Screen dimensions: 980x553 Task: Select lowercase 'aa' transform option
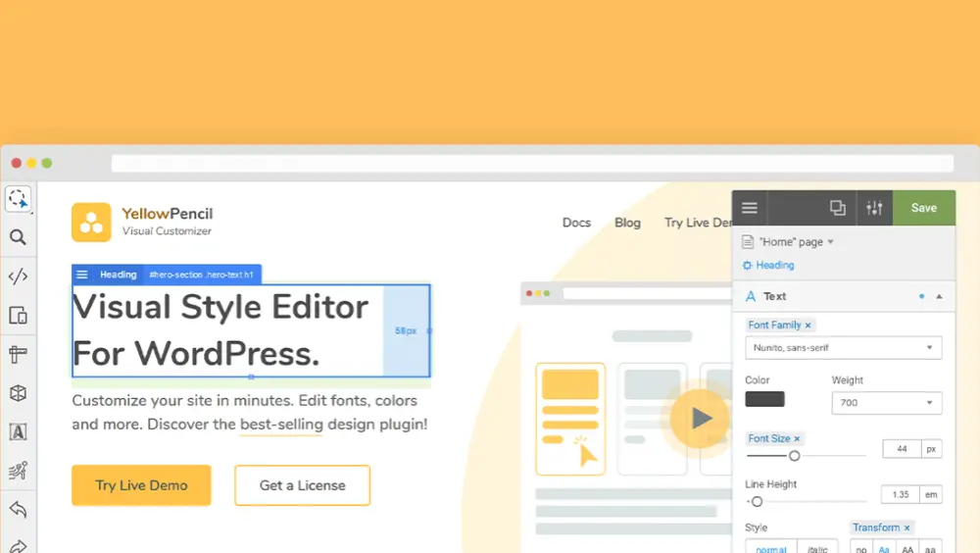[x=930, y=548]
